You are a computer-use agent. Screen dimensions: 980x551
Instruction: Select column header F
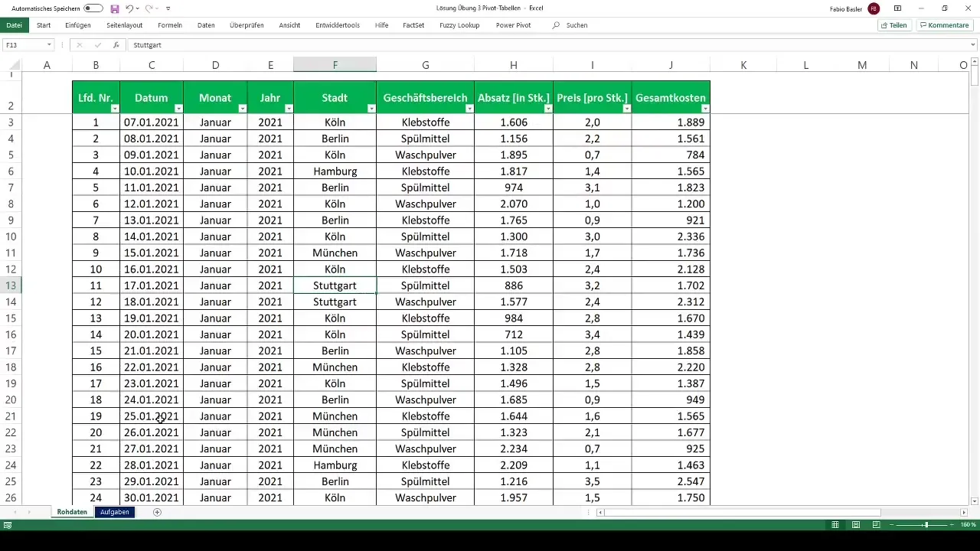pos(335,65)
